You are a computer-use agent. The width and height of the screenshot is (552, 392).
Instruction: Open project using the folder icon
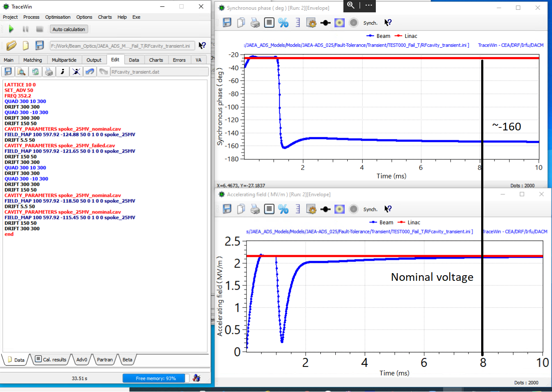point(11,46)
